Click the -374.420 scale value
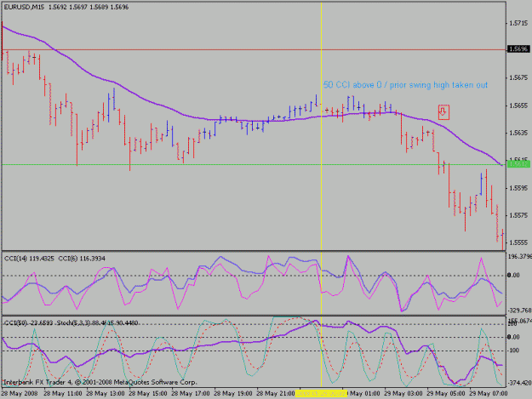 coord(519,383)
